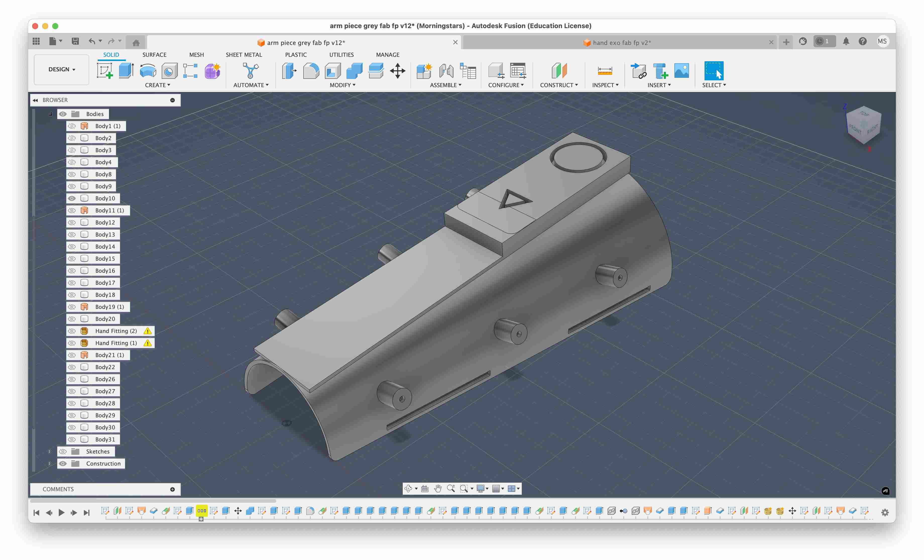
Task: Expand the CREATE menu dropdown
Action: pyautogui.click(x=157, y=85)
